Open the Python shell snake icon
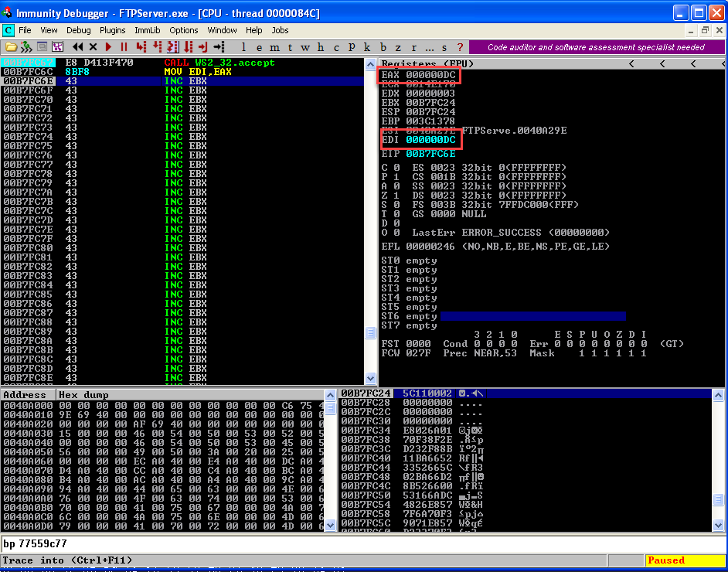The height and width of the screenshot is (572, 728). click(x=26, y=47)
